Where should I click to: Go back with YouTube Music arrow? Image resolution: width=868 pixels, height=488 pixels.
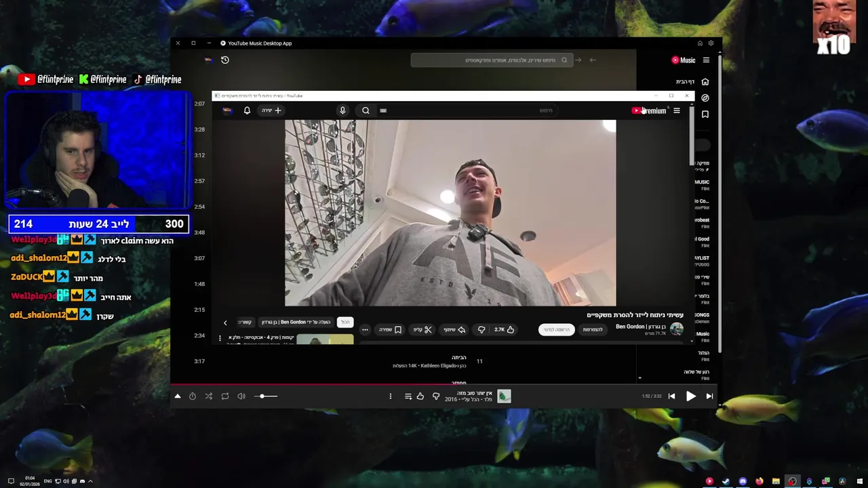click(593, 60)
